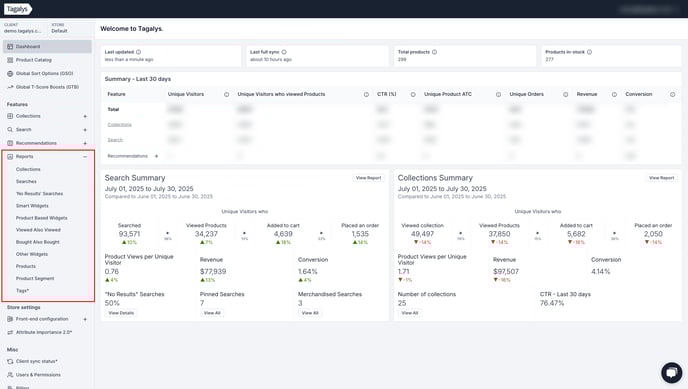The height and width of the screenshot is (389, 688).
Task: Click info icon next to CTR (%) header
Action: click(x=413, y=94)
